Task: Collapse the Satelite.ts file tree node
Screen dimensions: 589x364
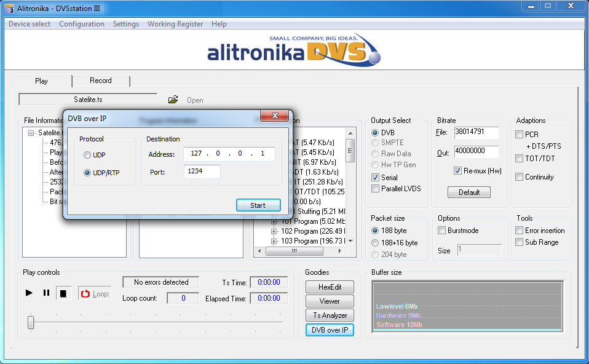Action: (31, 133)
